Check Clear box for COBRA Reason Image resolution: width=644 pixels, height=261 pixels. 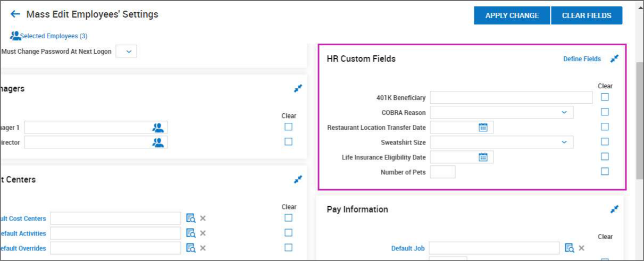click(x=605, y=112)
